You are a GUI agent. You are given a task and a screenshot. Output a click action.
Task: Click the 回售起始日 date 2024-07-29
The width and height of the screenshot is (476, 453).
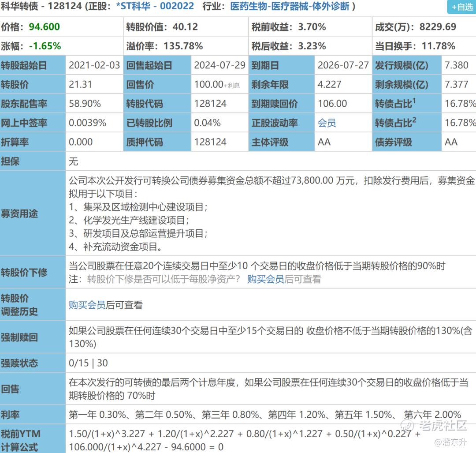(x=219, y=65)
